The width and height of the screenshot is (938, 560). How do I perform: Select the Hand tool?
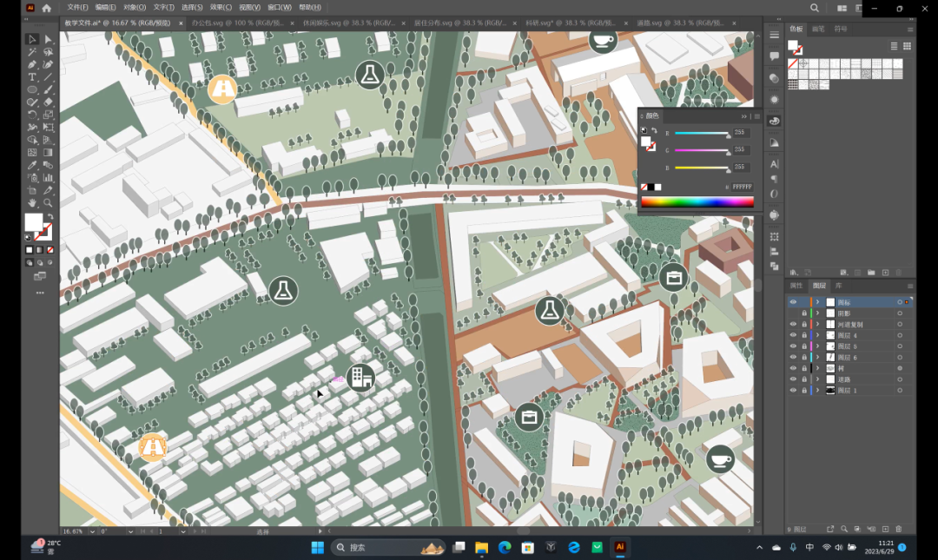click(32, 203)
